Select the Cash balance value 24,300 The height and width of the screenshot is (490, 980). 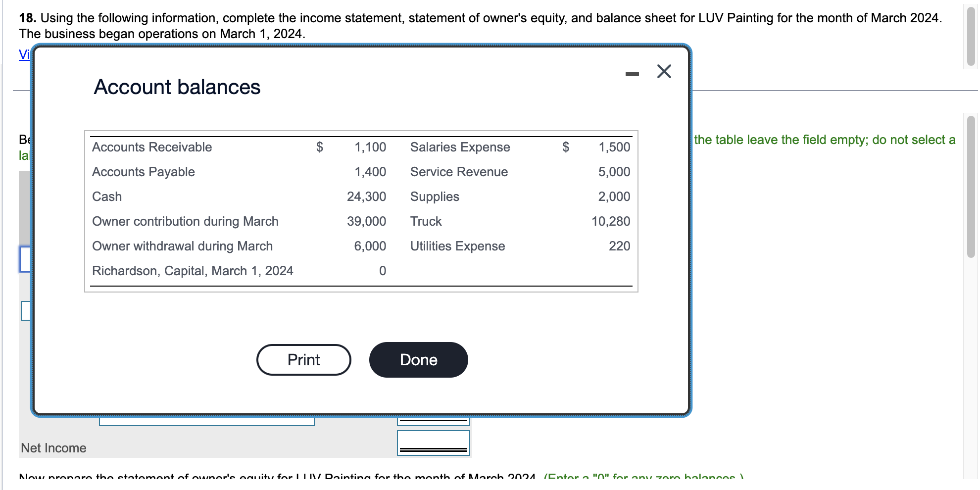click(x=366, y=196)
